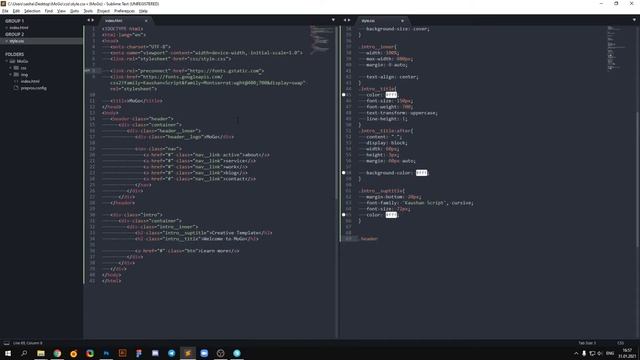The height and width of the screenshot is (360, 640).
Task: Open the Goto menu
Action: point(74,11)
